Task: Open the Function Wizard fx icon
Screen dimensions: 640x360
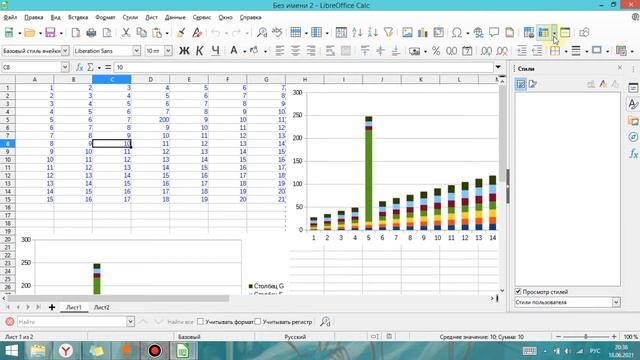Action: pos(80,67)
